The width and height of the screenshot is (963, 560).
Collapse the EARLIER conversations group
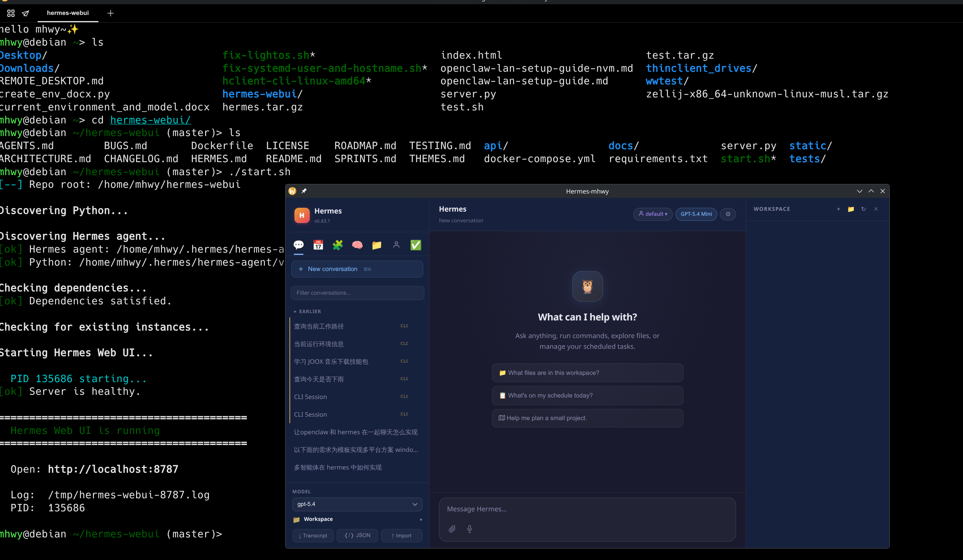coord(307,311)
